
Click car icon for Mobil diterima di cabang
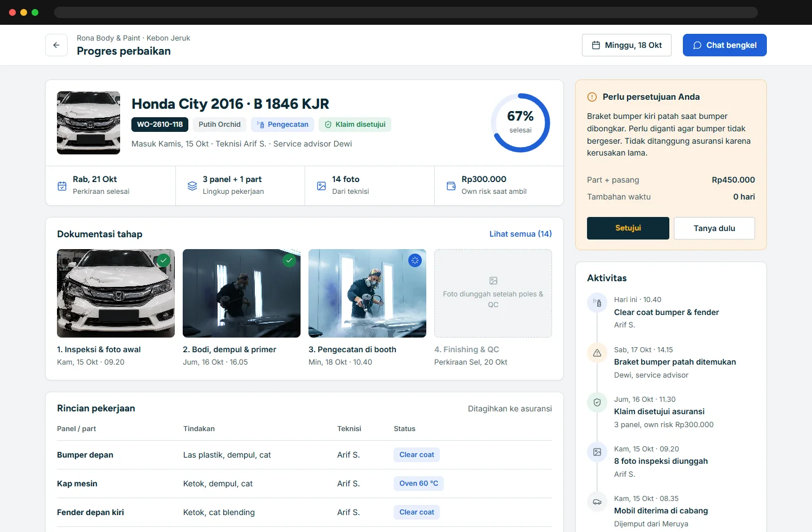tap(597, 502)
